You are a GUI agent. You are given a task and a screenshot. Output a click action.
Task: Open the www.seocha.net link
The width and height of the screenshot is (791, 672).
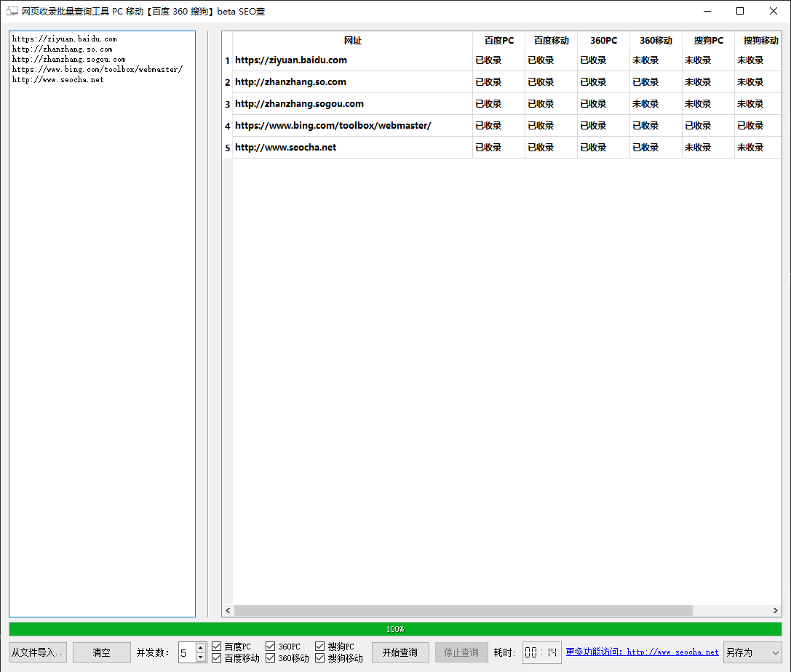click(x=672, y=652)
